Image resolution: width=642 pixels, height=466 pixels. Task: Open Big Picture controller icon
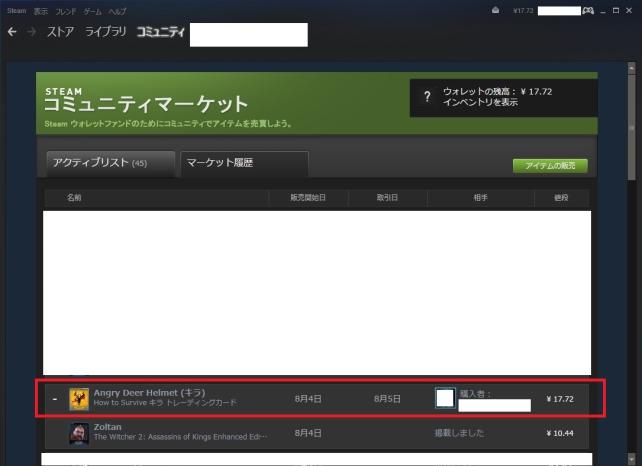tap(588, 11)
